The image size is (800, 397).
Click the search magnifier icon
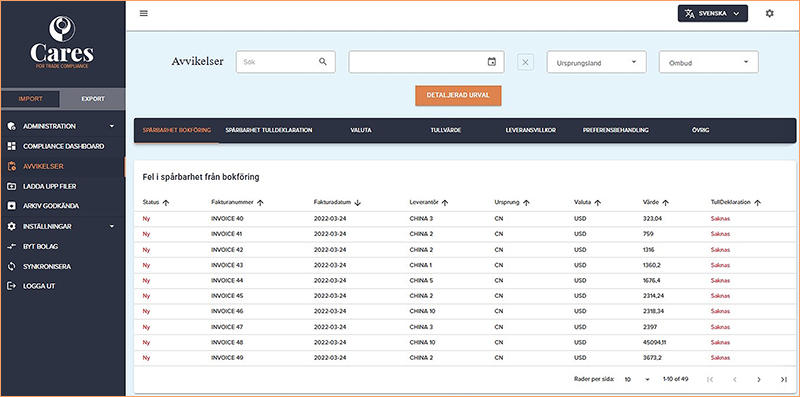click(322, 62)
